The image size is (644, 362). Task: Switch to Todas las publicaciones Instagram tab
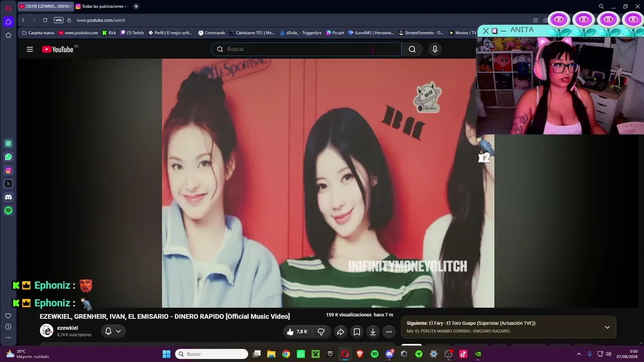(102, 7)
